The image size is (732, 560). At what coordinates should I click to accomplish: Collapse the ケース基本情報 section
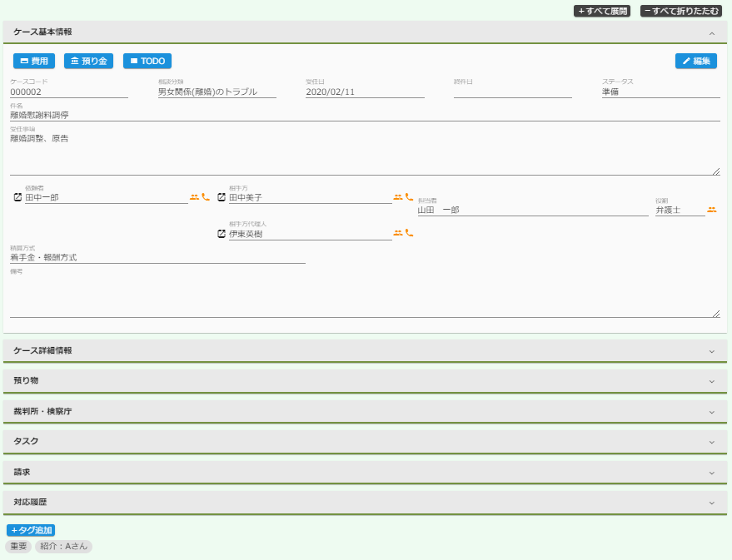(712, 32)
